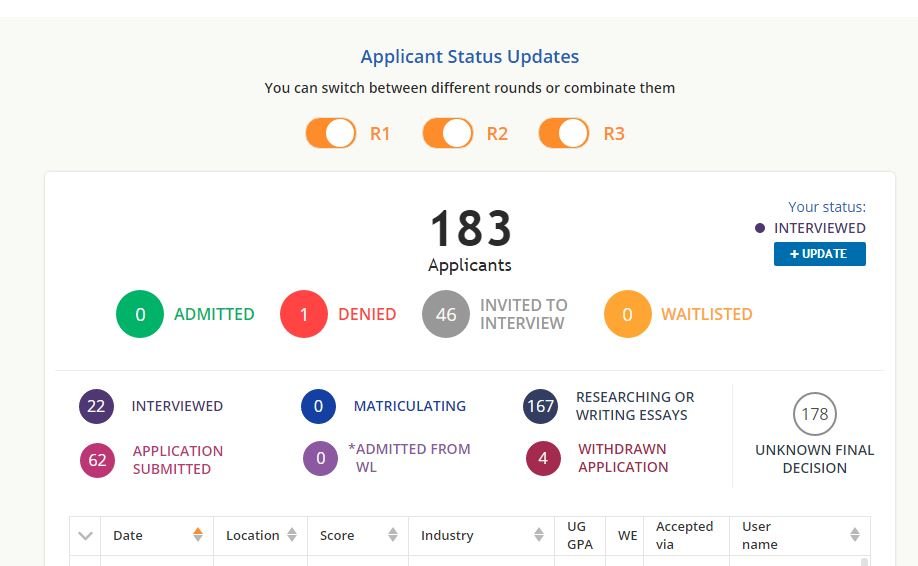The image size is (918, 566).
Task: Click the Admitted from WL circle
Action: pyautogui.click(x=320, y=459)
